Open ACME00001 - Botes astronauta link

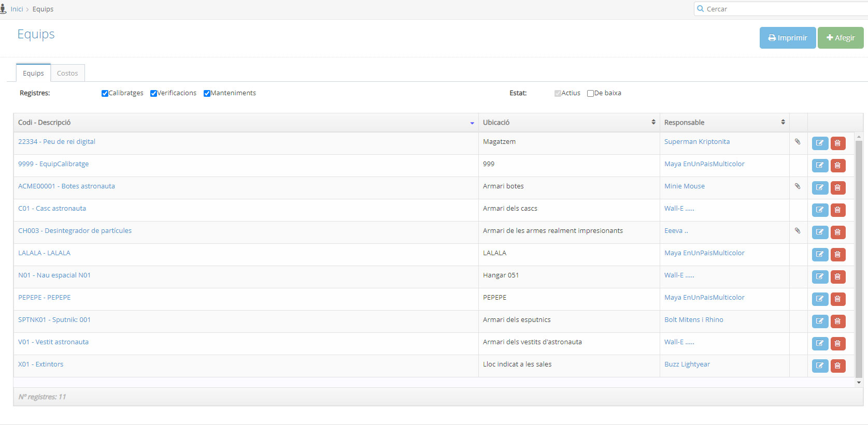tap(66, 186)
